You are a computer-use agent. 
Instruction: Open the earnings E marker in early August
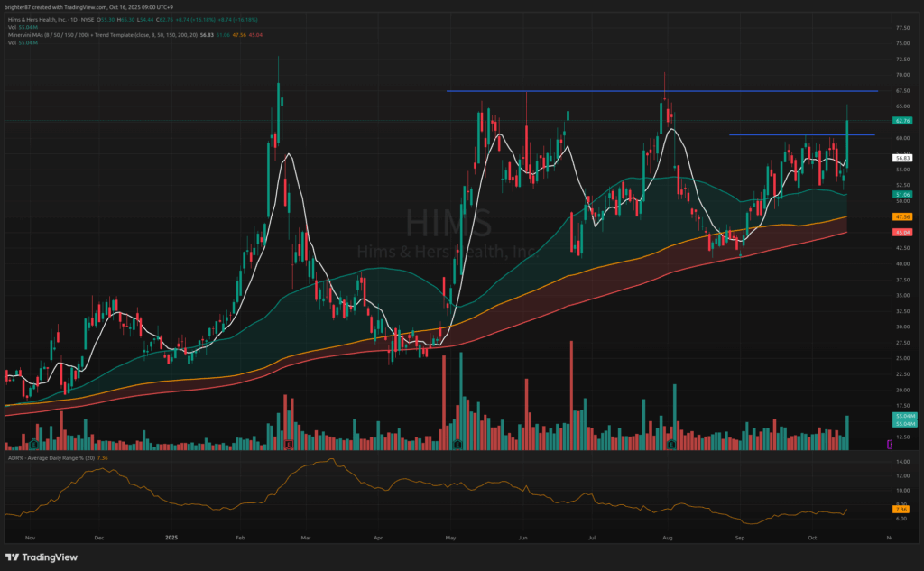pos(671,444)
